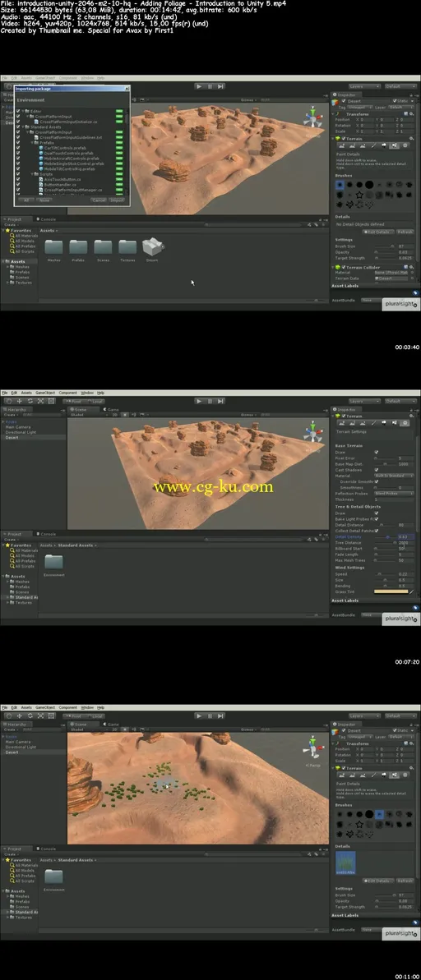Image resolution: width=421 pixels, height=980 pixels.
Task: Pick blue-highlighted brush in 00:11:00 frame
Action: pyautogui.click(x=379, y=814)
